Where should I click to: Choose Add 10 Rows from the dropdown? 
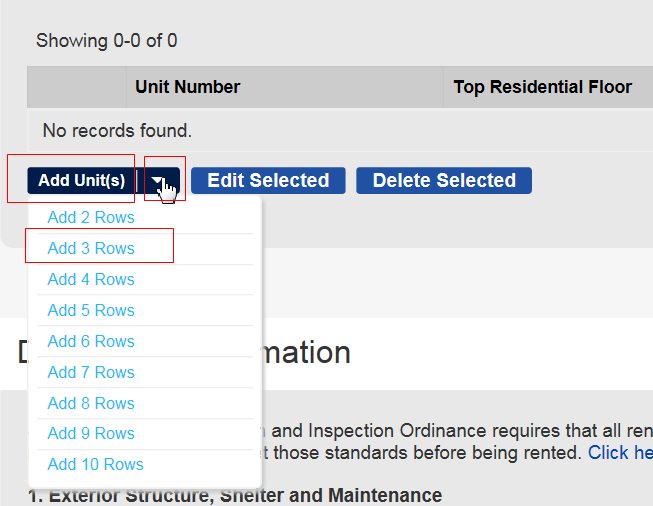(x=95, y=464)
